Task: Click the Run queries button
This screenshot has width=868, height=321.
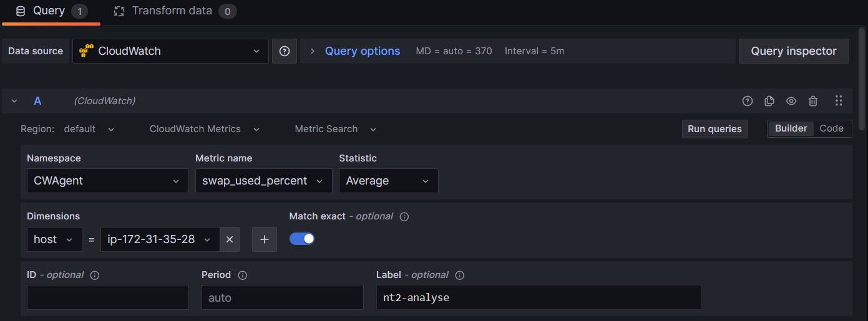Action: (714, 129)
